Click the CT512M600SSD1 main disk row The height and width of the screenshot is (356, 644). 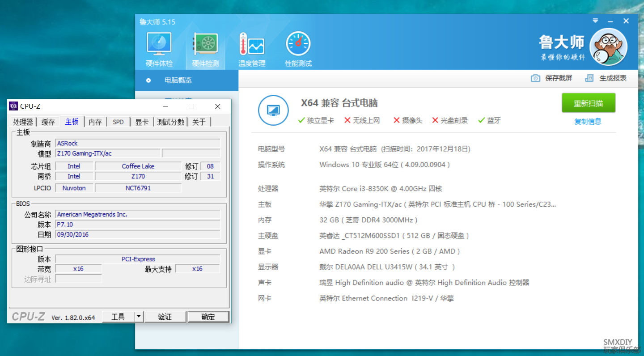point(394,236)
